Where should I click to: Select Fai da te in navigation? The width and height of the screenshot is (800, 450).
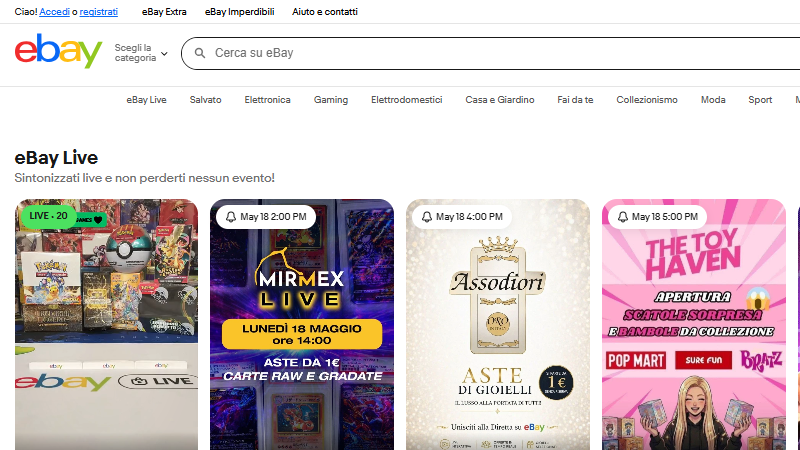point(576,100)
